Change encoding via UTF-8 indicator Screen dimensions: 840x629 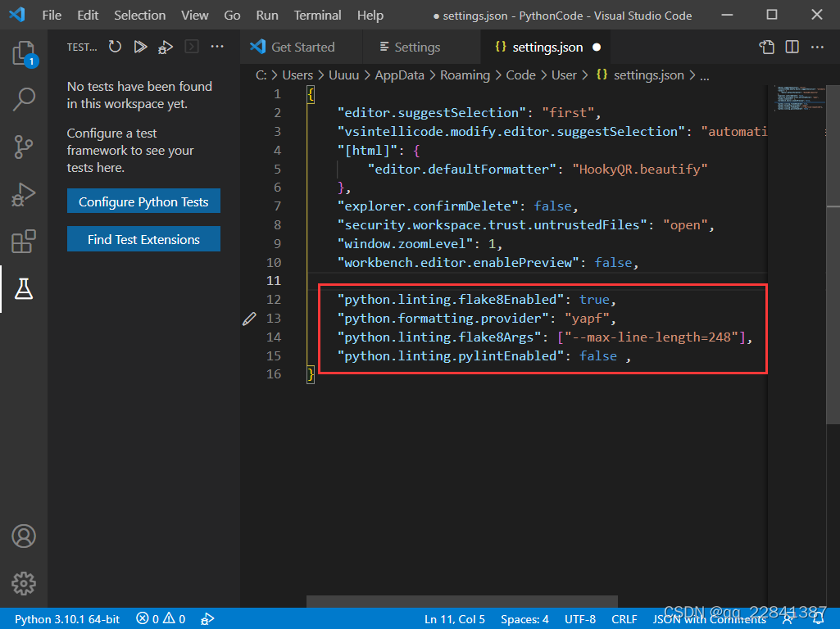(x=579, y=619)
